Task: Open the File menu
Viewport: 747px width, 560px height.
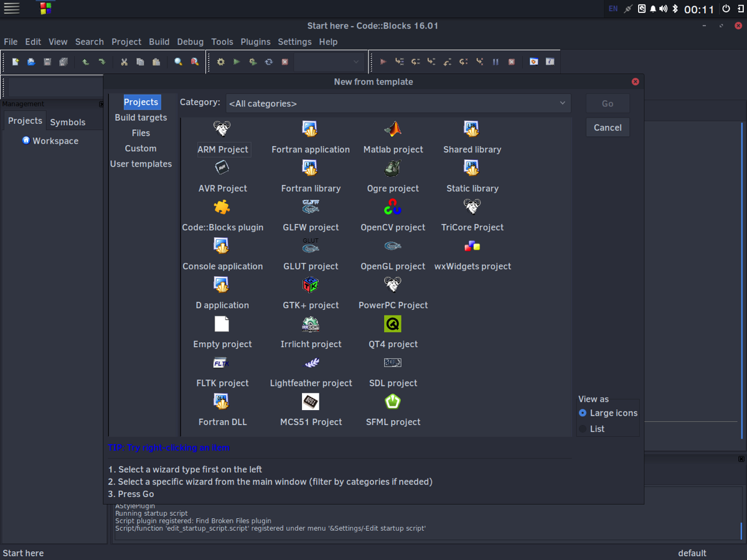Action: [11, 42]
